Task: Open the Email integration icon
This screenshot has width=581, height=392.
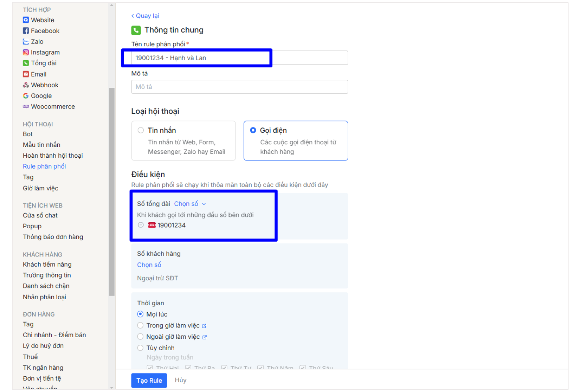Action: [x=26, y=74]
